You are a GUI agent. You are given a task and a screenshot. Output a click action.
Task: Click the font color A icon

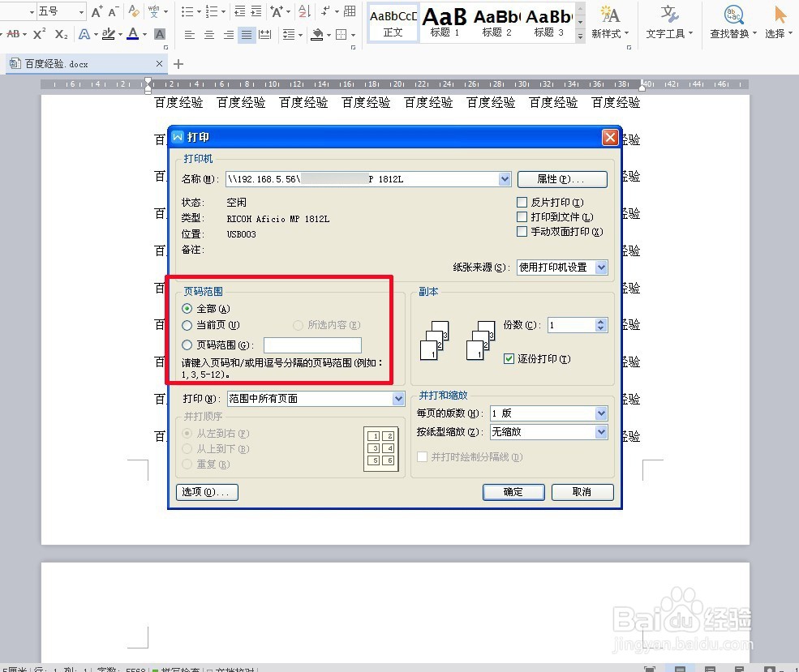133,34
